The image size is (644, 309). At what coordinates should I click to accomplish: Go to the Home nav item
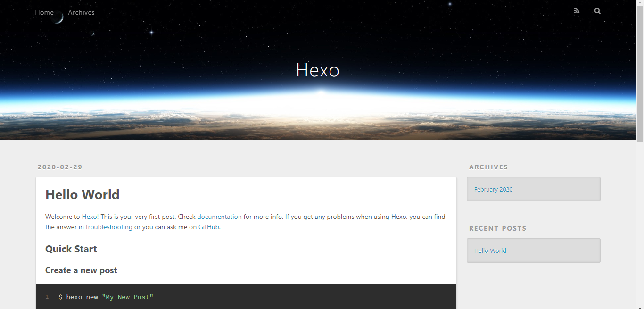pos(44,12)
